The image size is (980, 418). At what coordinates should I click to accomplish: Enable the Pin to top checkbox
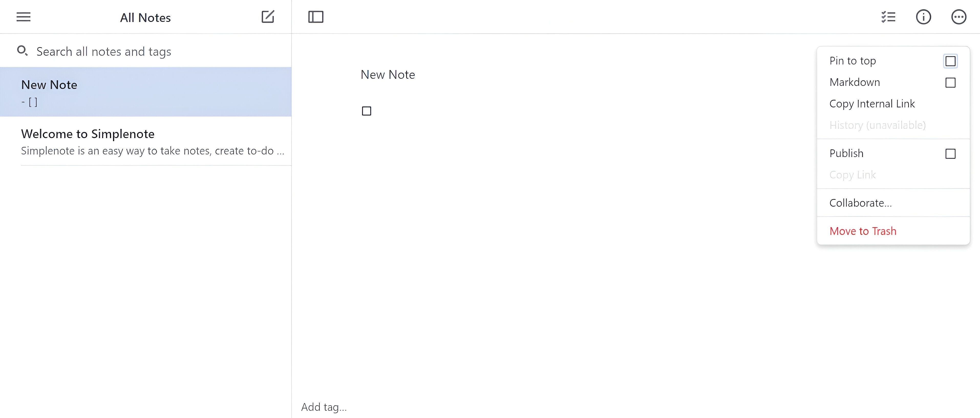click(950, 61)
